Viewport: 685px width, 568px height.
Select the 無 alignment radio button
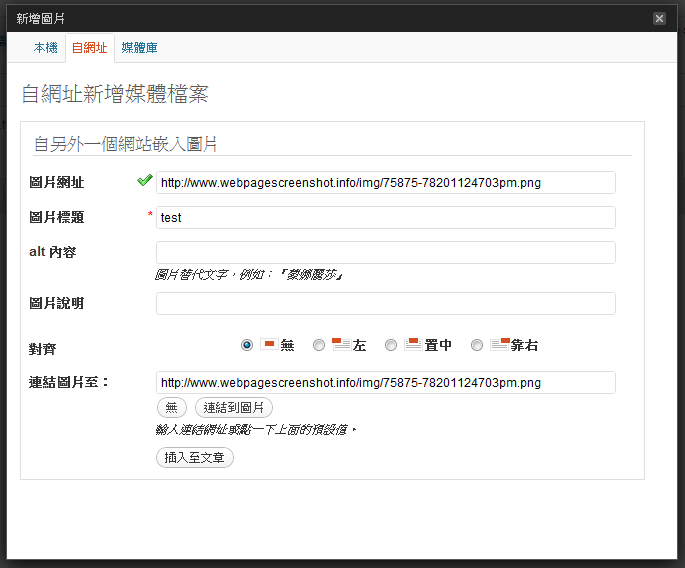[247, 345]
